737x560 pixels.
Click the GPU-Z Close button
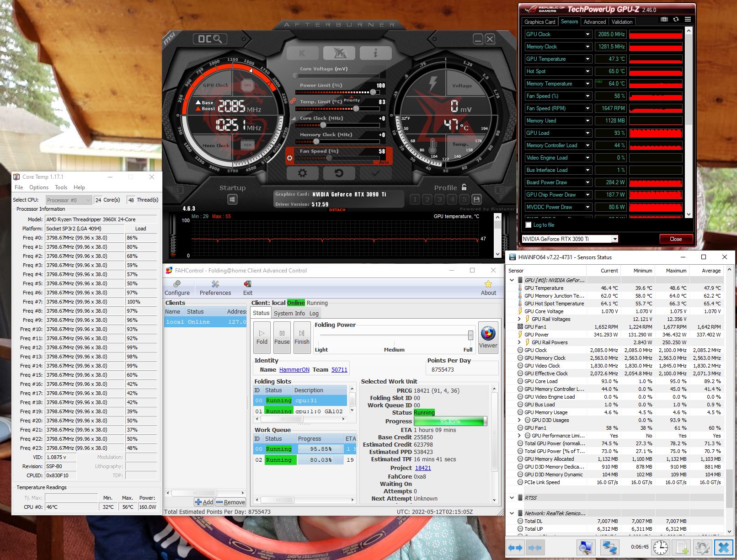(676, 239)
